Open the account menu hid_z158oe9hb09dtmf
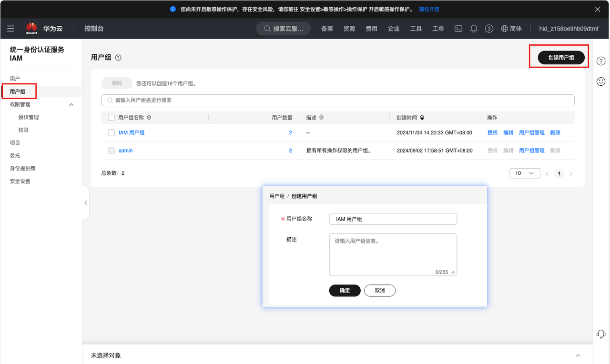Screen dimensions: 610x364 (569, 29)
